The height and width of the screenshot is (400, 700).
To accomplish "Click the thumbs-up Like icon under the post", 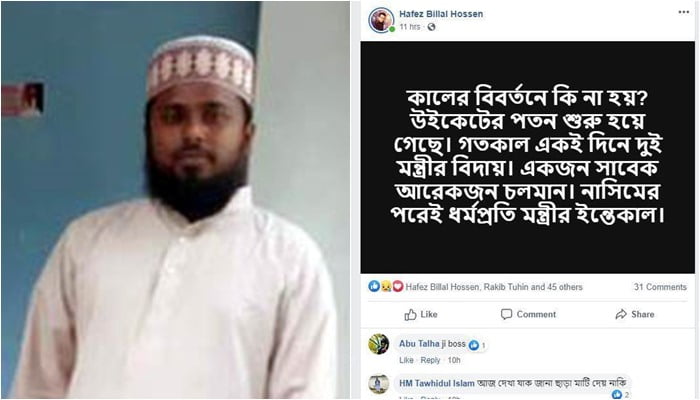I will (410, 315).
